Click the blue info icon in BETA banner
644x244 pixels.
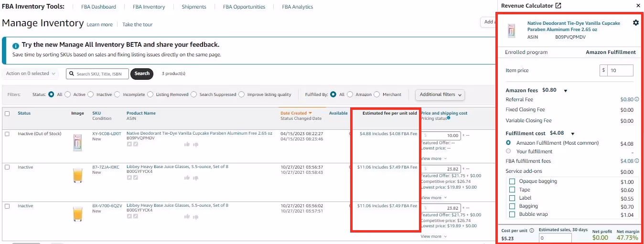pyautogui.click(x=16, y=45)
